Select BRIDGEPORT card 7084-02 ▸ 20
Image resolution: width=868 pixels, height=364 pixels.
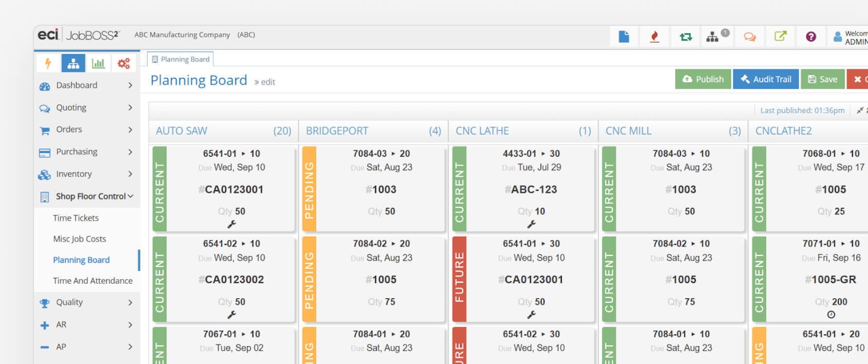pyautogui.click(x=374, y=279)
